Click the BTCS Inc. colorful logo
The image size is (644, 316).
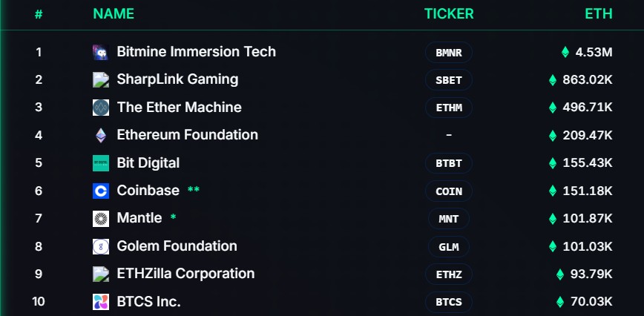(x=100, y=302)
